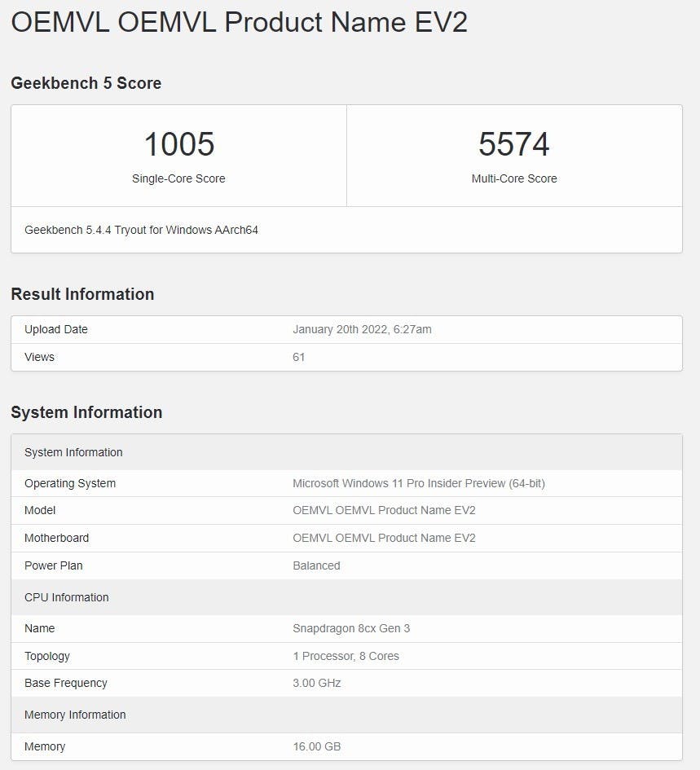The height and width of the screenshot is (770, 700).
Task: Click the Geekbench 5 Score heading
Action: coord(86,83)
